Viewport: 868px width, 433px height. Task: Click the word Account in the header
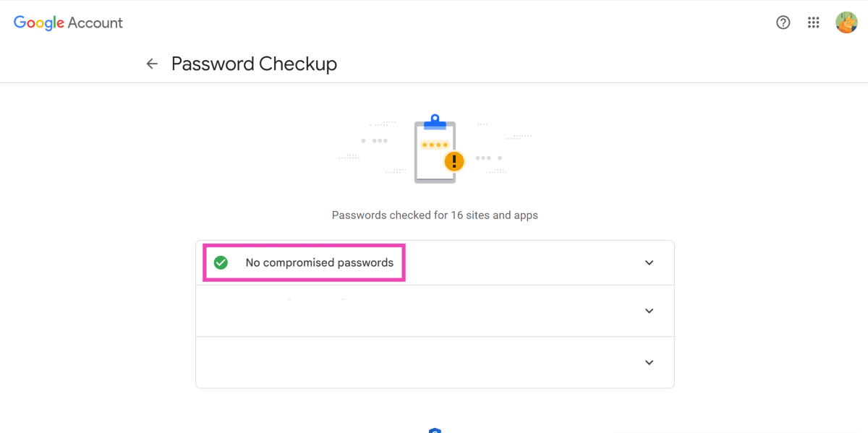[x=95, y=22]
